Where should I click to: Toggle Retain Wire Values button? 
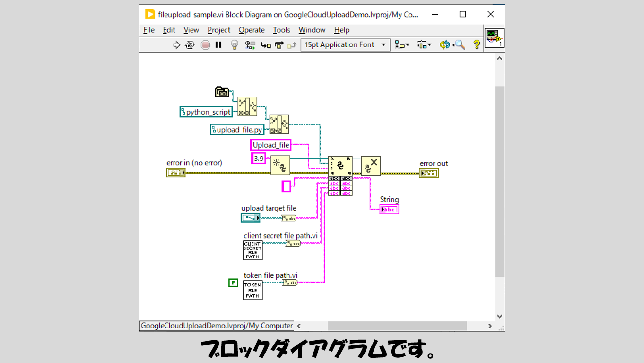(x=250, y=45)
